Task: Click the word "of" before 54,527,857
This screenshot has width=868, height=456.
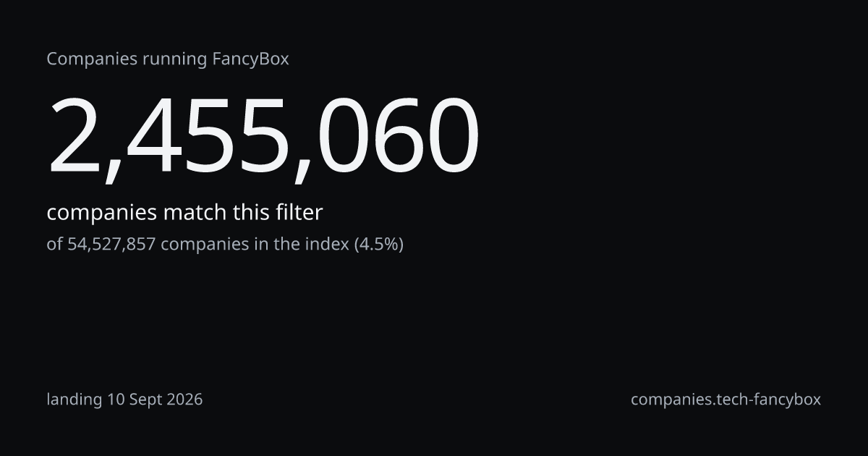Action: tap(55, 245)
